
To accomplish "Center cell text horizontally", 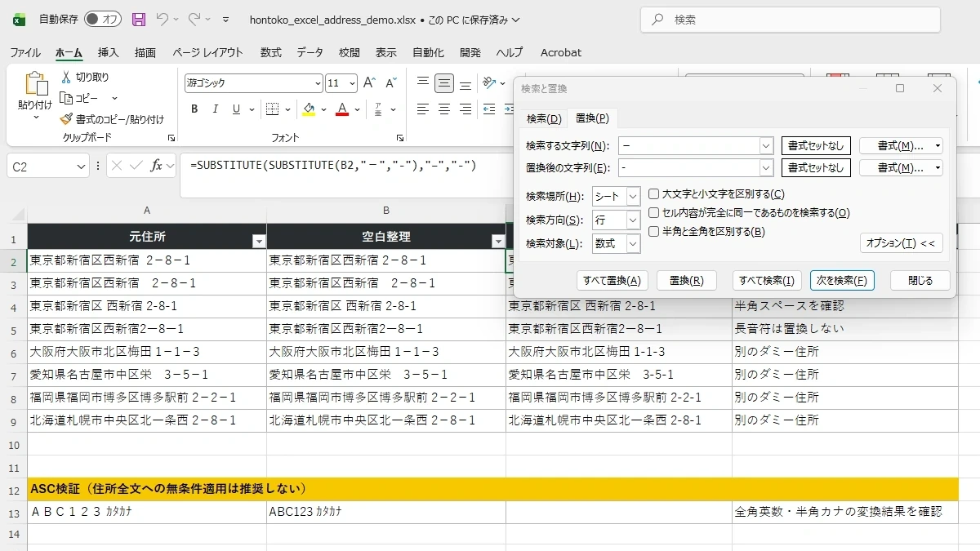I will coord(444,109).
